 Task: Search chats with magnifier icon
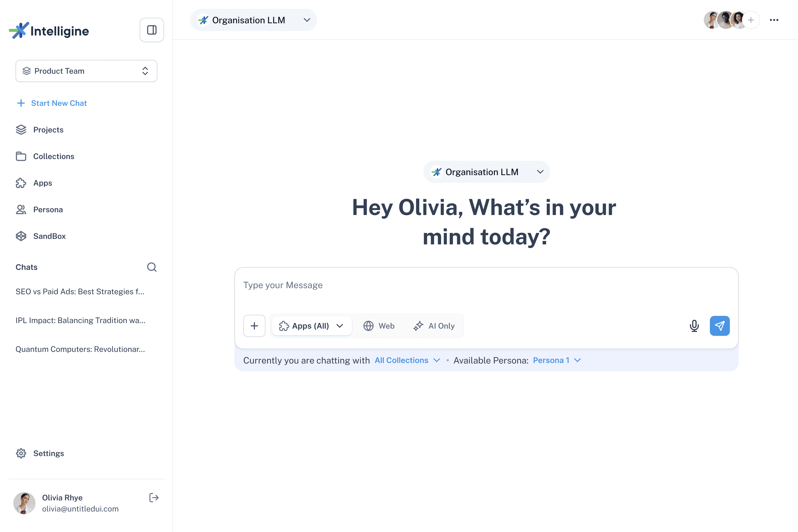click(152, 267)
